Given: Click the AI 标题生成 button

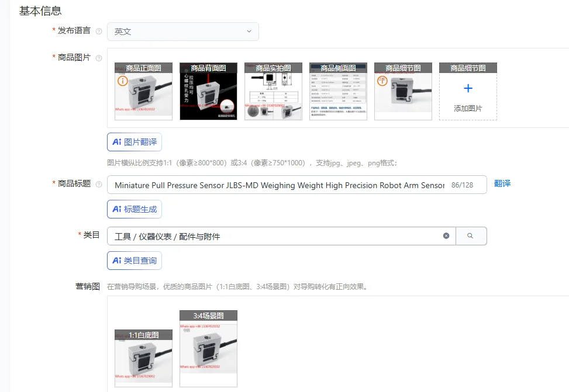Looking at the screenshot, I should pyautogui.click(x=135, y=209).
